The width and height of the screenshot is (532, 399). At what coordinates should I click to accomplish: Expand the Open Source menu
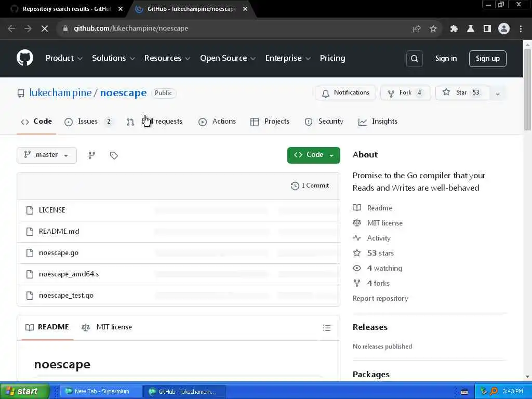(x=228, y=58)
